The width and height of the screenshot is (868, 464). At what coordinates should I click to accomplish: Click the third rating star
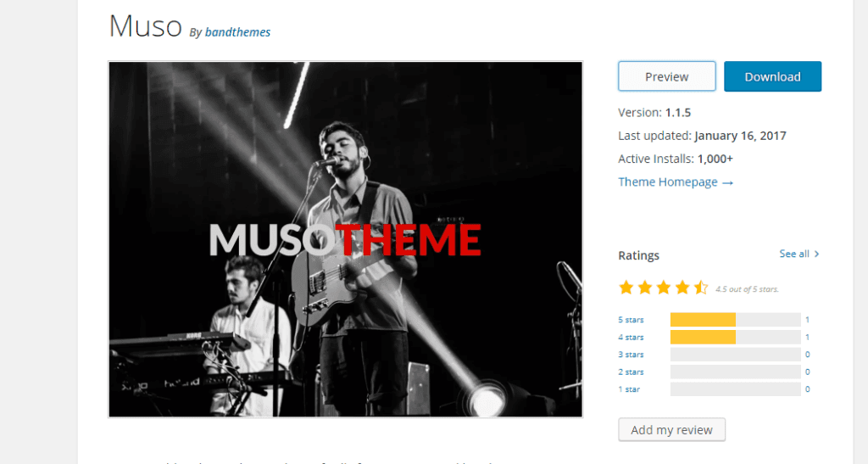click(664, 288)
